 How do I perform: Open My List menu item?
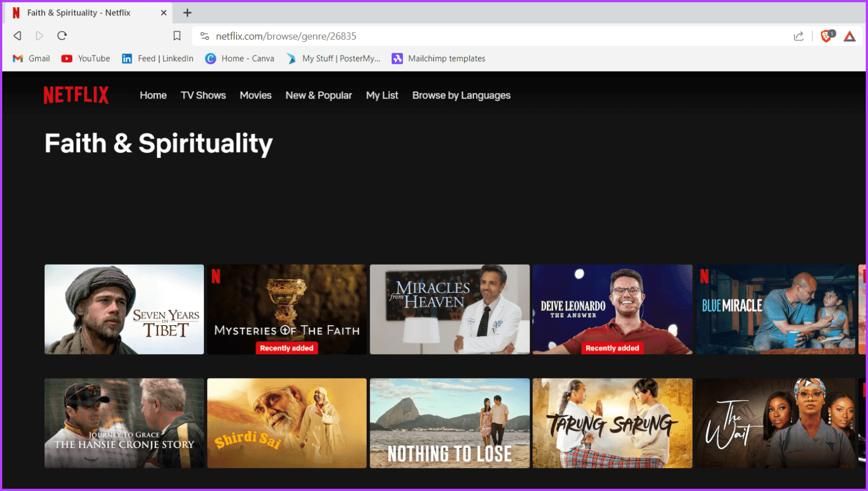coord(382,95)
